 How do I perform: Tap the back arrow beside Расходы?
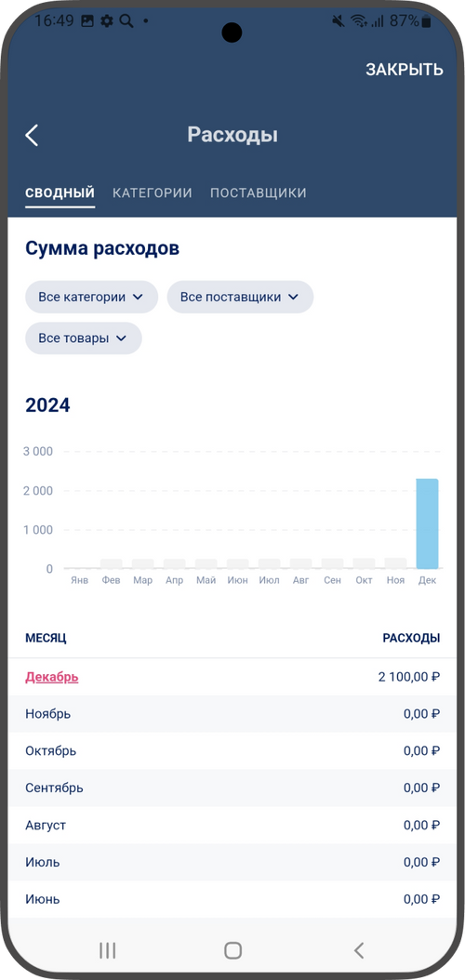point(32,135)
